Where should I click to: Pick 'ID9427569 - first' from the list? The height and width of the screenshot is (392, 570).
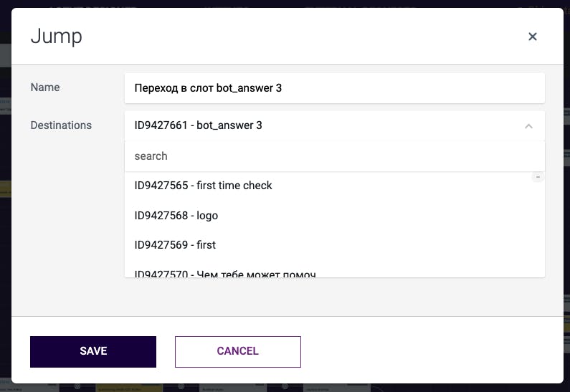pos(175,245)
